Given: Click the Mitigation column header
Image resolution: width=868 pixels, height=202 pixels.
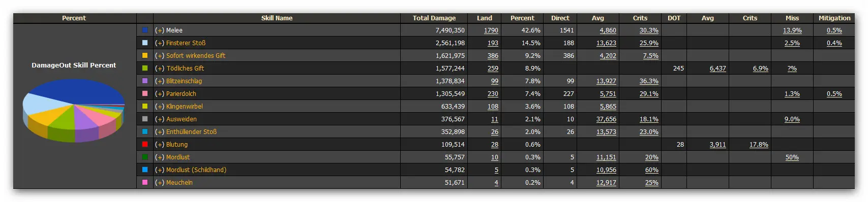Looking at the screenshot, I should tap(834, 18).
